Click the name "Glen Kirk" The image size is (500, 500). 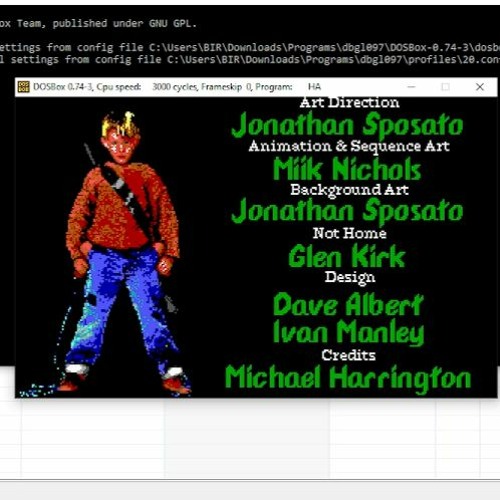(x=347, y=256)
